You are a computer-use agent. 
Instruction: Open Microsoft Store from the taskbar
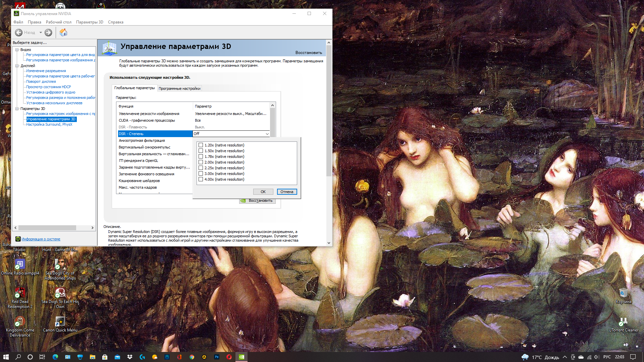click(105, 357)
